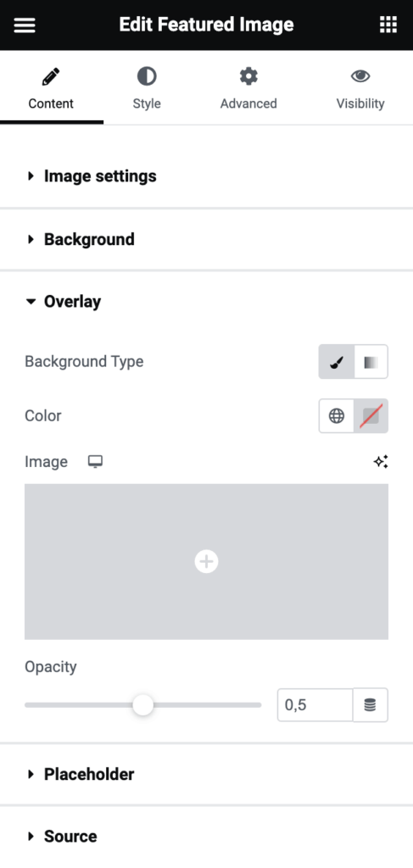This screenshot has height=868, width=413.
Task: Click the AI sparkle icon beside Image
Action: (x=381, y=462)
